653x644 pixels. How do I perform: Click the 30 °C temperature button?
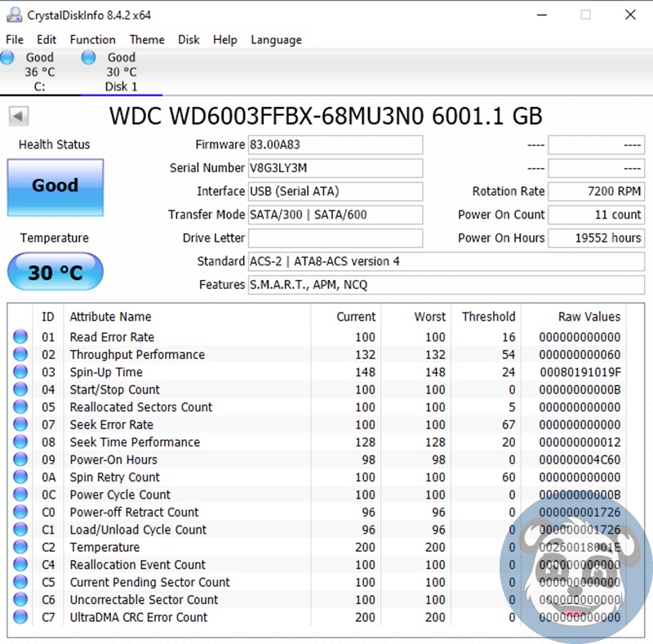pos(56,272)
